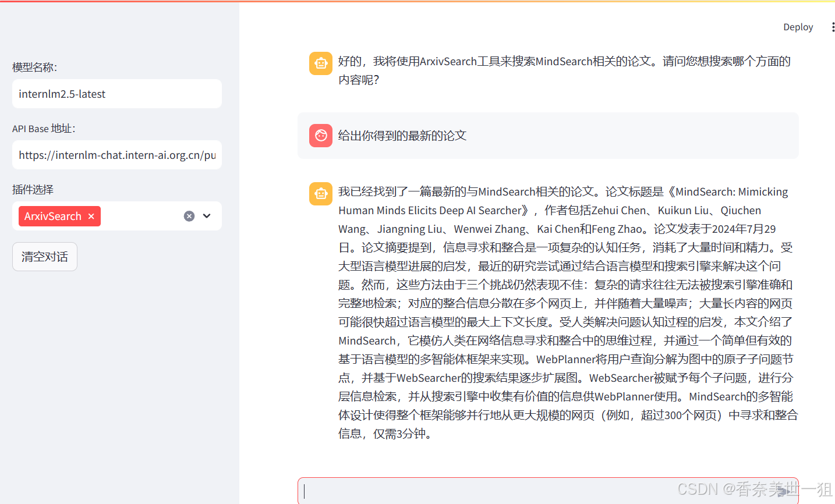This screenshot has height=504, width=835.
Task: Click the 插件选择 label
Action: pyautogui.click(x=33, y=190)
